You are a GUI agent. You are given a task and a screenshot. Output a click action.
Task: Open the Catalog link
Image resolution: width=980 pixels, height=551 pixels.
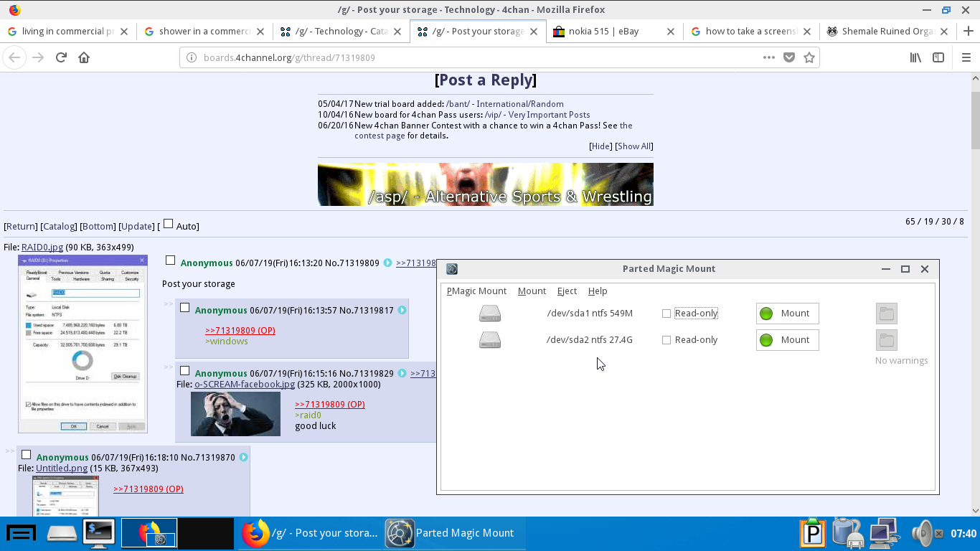pos(58,226)
